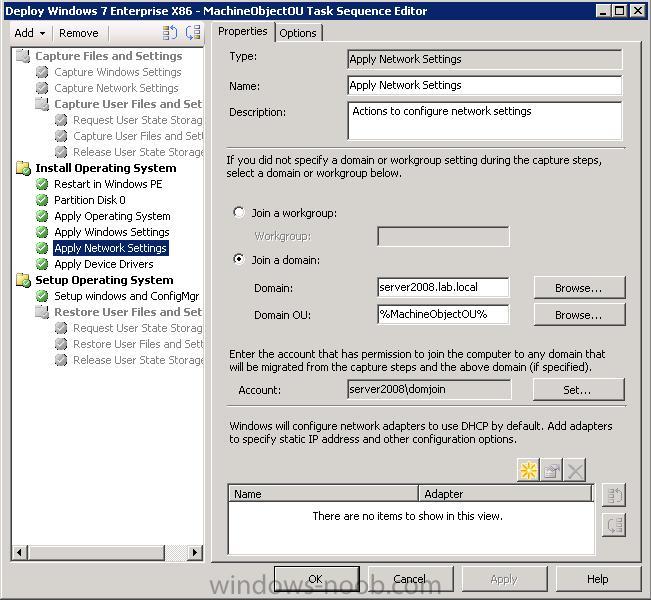Screen dimensions: 651x600
Task: Click the Domain OU input field
Action: click(443, 314)
